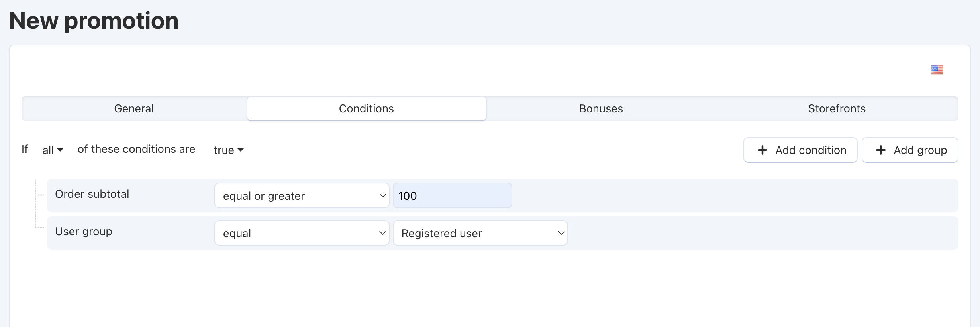Focus the order subtotal value field
This screenshot has width=980, height=327.
click(x=452, y=195)
